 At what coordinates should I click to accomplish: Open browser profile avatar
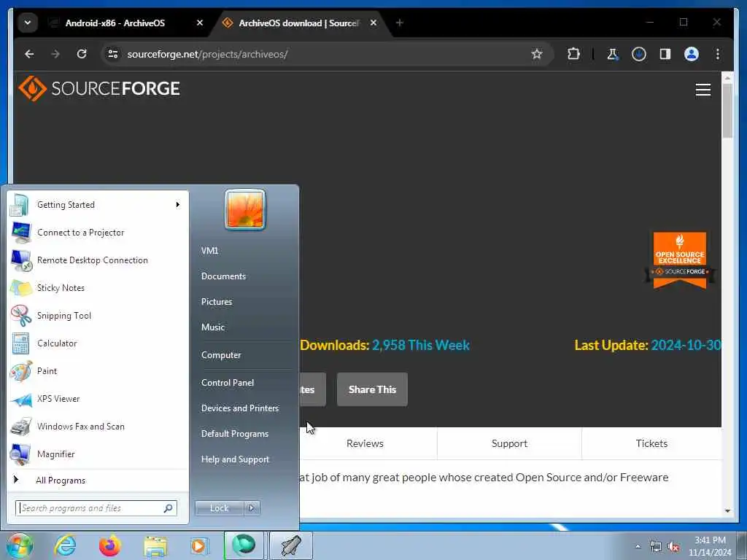coord(692,54)
